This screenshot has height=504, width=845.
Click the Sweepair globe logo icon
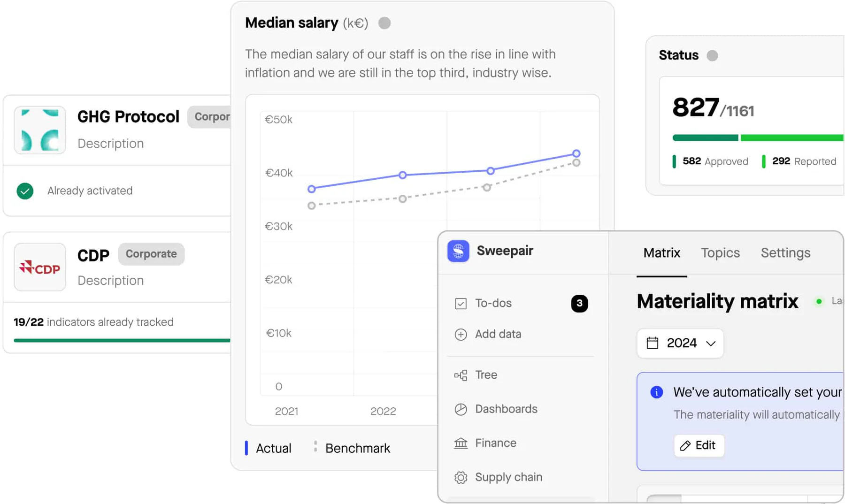click(x=458, y=251)
